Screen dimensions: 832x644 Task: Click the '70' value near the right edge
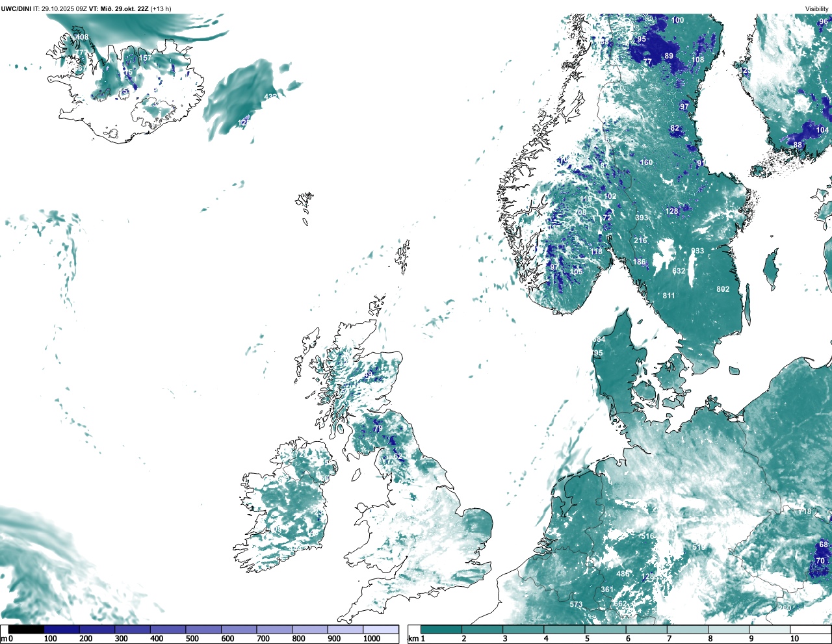[820, 561]
